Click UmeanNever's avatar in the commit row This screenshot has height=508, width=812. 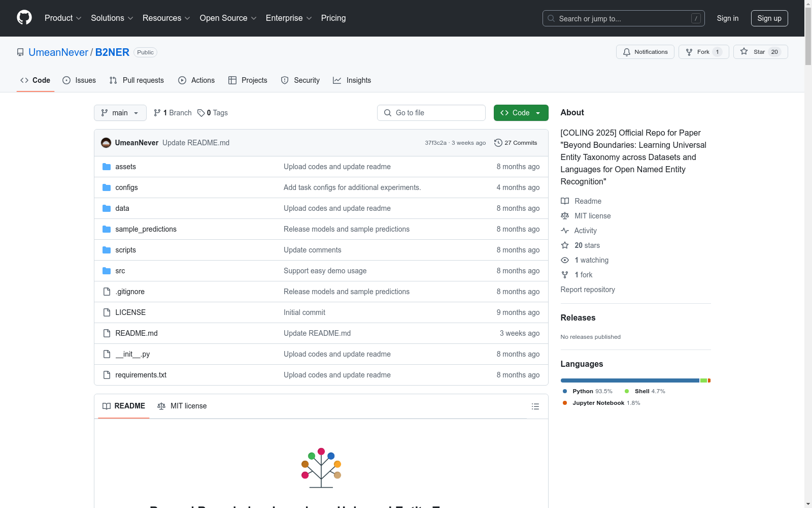click(x=106, y=143)
